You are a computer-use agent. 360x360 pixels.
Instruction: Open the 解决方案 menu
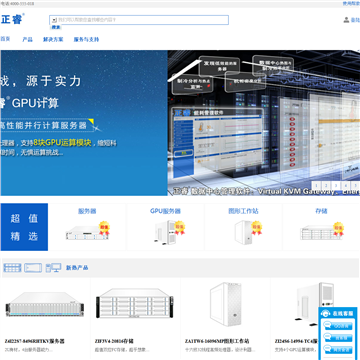pos(53,39)
